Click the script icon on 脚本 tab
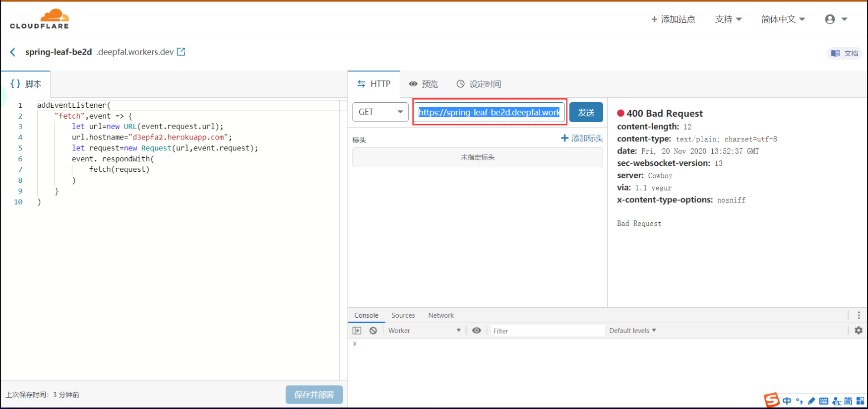Image resolution: width=868 pixels, height=409 pixels. 15,84
